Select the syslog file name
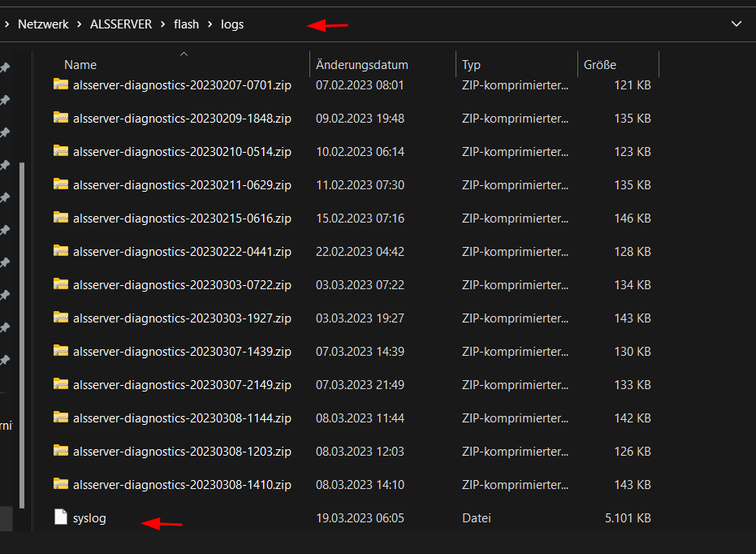The image size is (756, 554). pos(89,518)
